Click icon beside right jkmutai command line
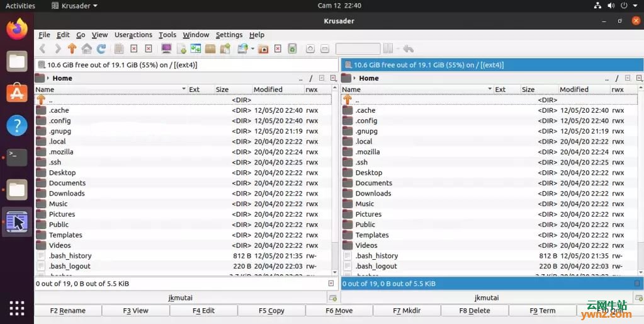 [x=639, y=298]
